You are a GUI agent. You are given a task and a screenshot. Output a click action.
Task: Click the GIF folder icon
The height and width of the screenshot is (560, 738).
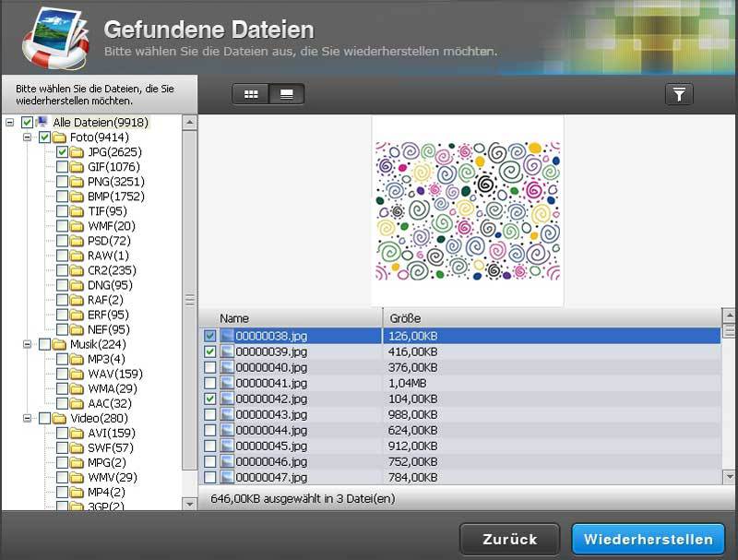coord(77,167)
